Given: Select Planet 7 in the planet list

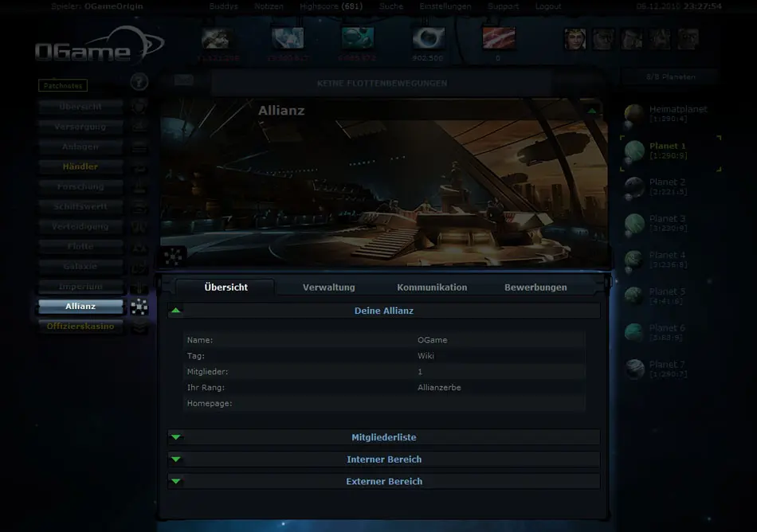Looking at the screenshot, I should pos(670,370).
